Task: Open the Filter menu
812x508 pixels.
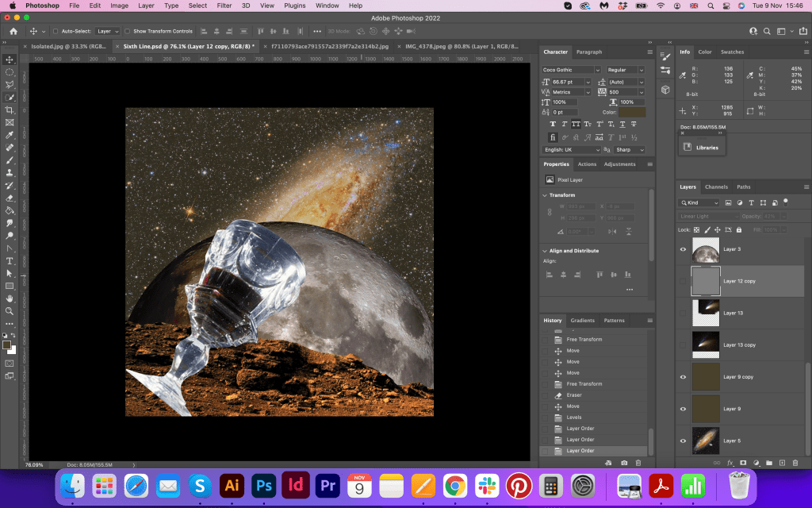Action: click(x=224, y=6)
